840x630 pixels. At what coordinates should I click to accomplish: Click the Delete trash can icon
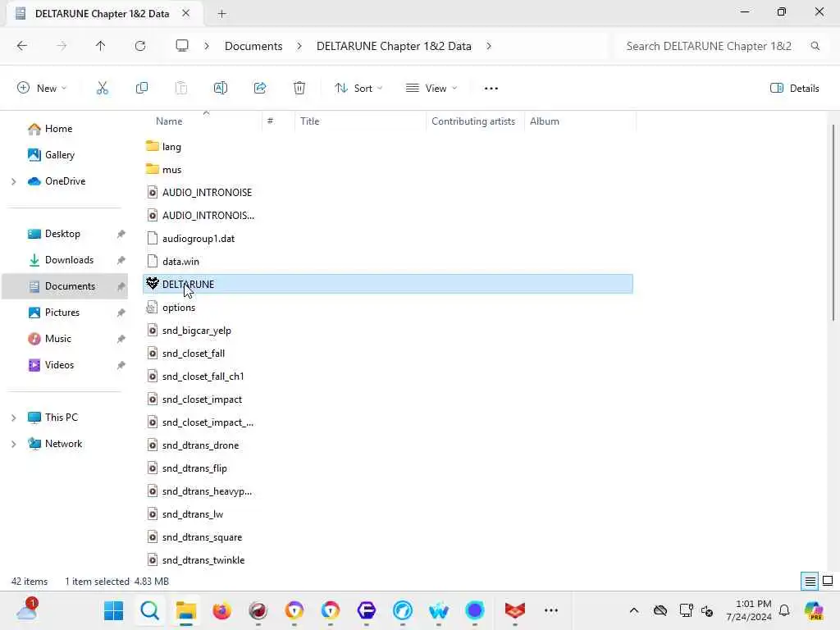(299, 88)
